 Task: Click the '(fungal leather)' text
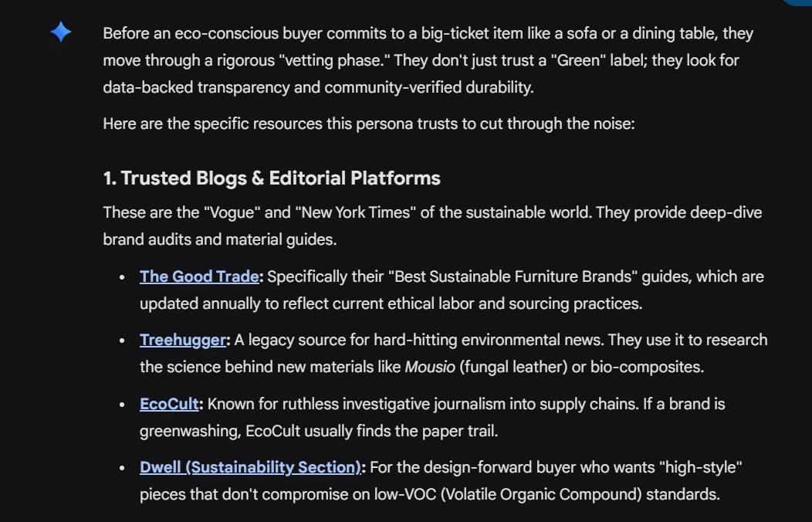pos(513,367)
